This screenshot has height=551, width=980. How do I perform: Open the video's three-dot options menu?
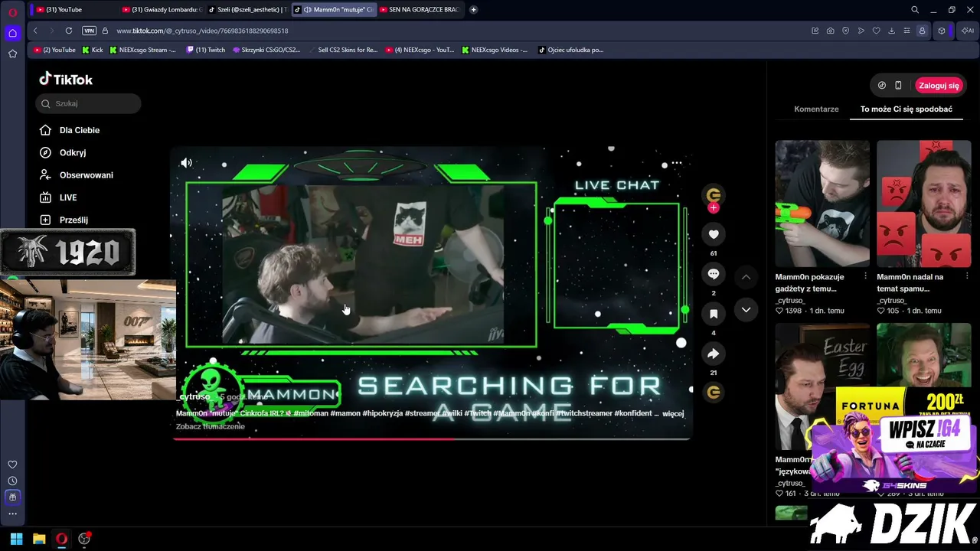tap(677, 163)
